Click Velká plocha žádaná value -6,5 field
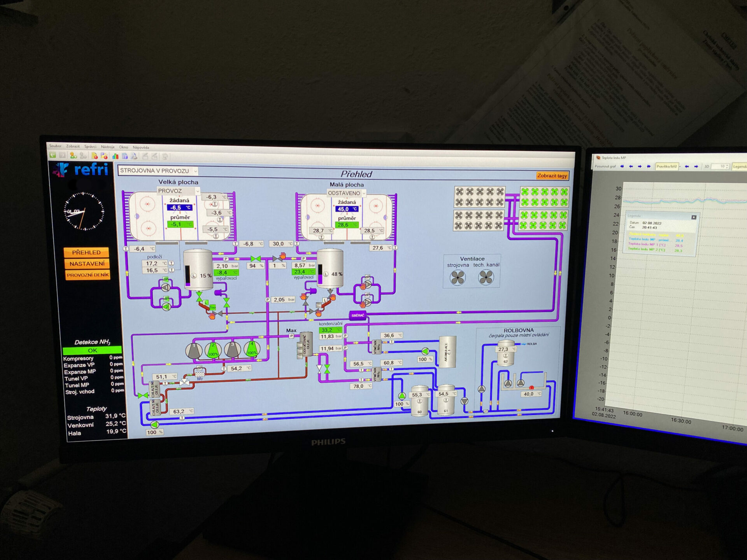The height and width of the screenshot is (560, 747). coord(179,208)
